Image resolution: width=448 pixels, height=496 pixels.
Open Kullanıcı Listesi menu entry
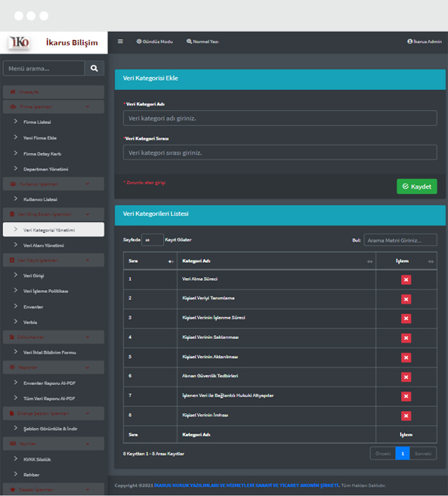tap(40, 199)
